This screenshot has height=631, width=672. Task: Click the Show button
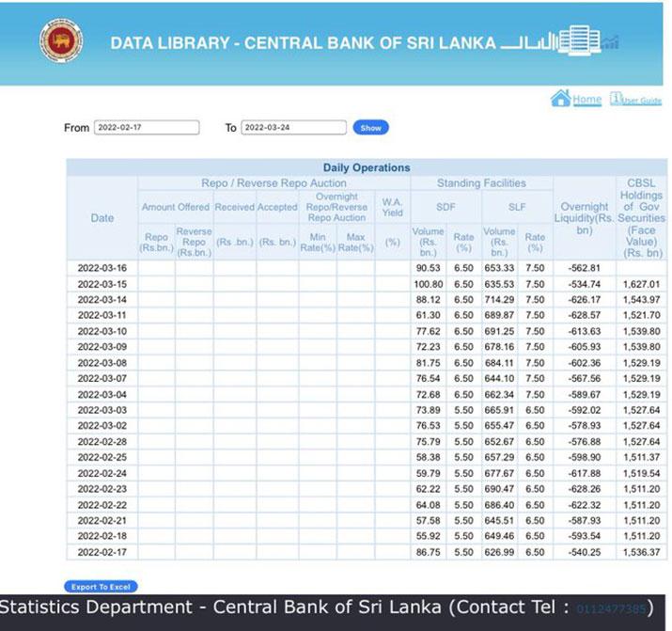coord(370,128)
